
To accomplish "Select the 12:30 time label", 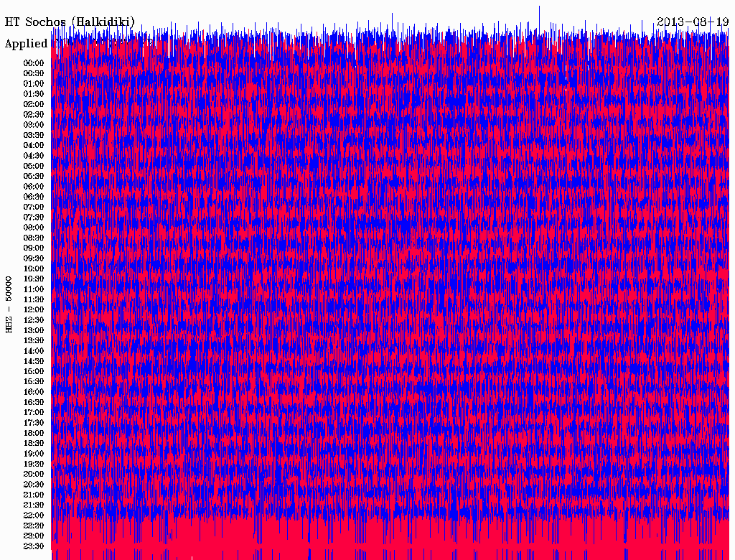I will [33, 320].
